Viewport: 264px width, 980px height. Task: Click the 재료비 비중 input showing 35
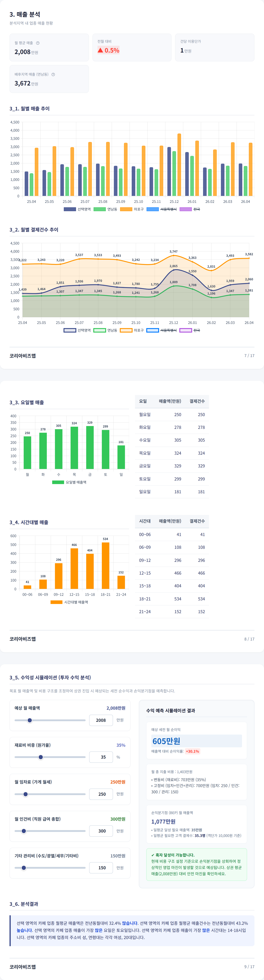pos(101,757)
